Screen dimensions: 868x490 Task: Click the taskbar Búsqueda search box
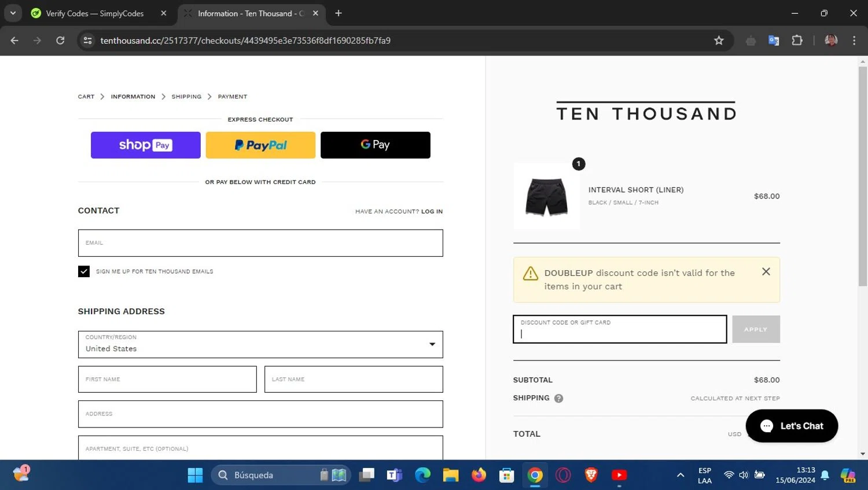(x=281, y=475)
